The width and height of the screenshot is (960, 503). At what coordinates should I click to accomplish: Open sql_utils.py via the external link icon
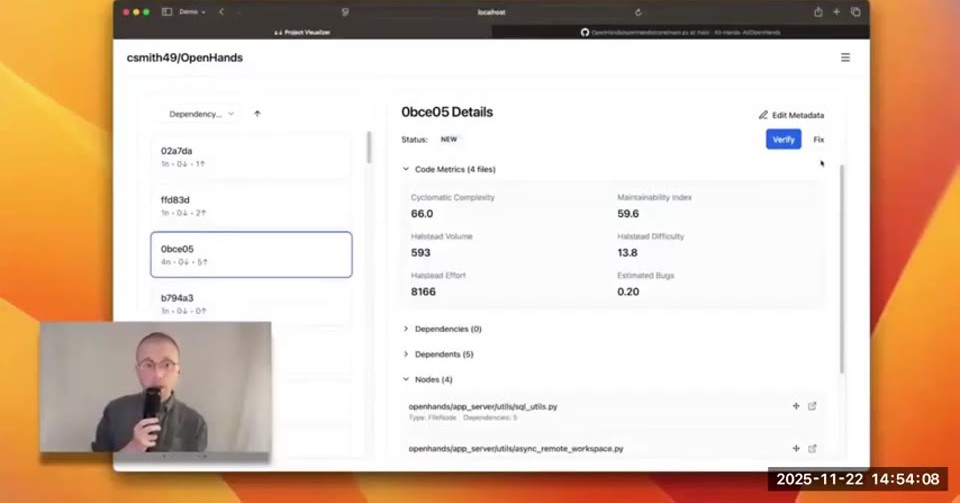[x=812, y=406]
